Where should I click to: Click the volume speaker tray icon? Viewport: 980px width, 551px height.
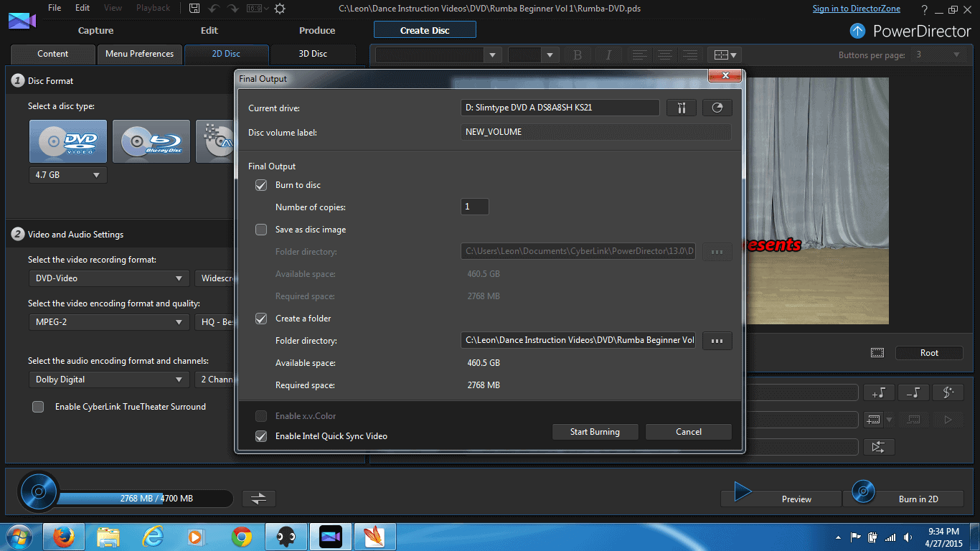click(x=908, y=537)
